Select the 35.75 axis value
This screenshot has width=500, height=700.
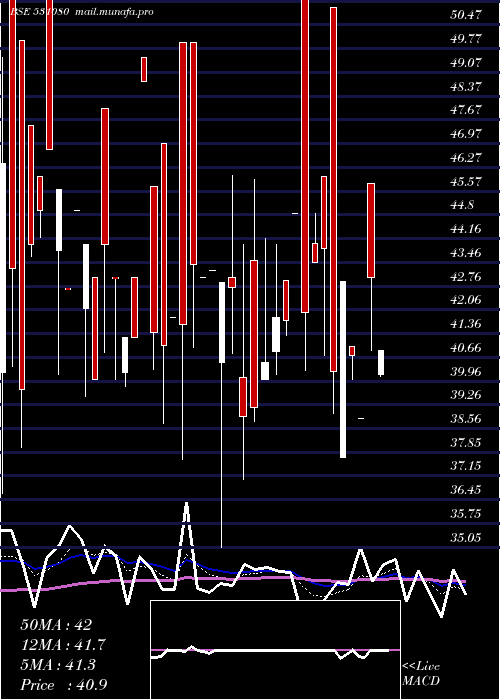pos(466,514)
